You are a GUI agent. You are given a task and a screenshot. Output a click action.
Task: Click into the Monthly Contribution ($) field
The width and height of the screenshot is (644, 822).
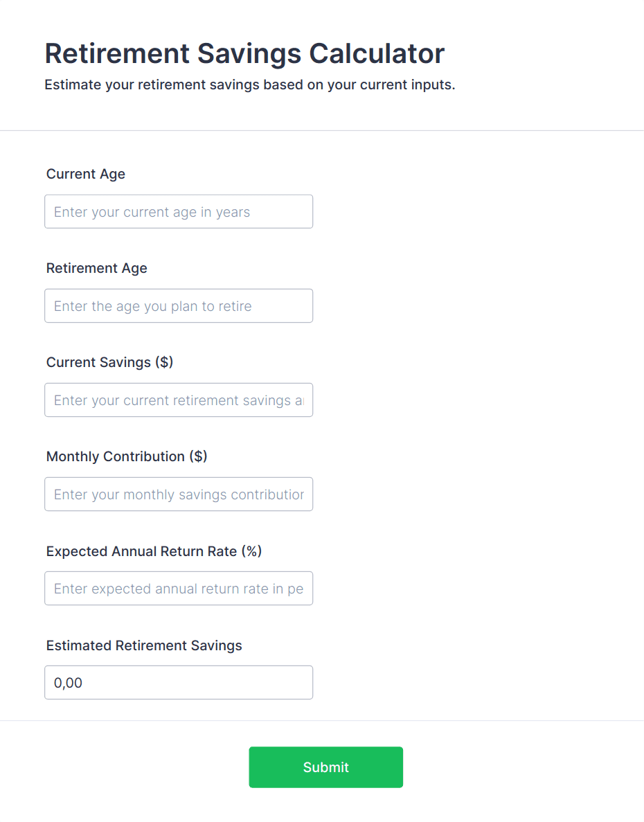click(x=178, y=494)
